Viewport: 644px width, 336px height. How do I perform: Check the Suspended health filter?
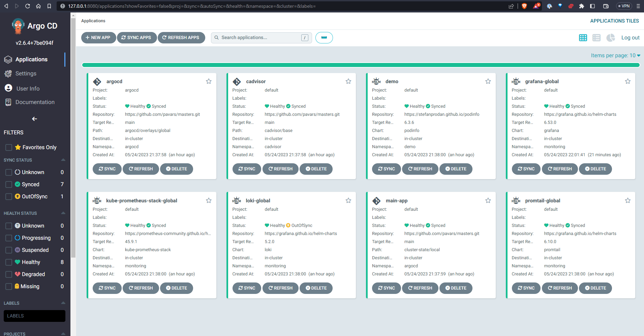coord(9,250)
